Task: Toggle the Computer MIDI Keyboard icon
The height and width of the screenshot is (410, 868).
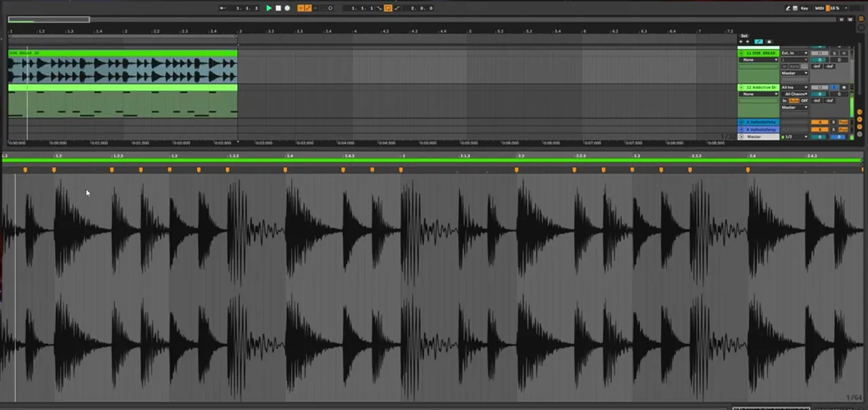Action: [x=795, y=8]
